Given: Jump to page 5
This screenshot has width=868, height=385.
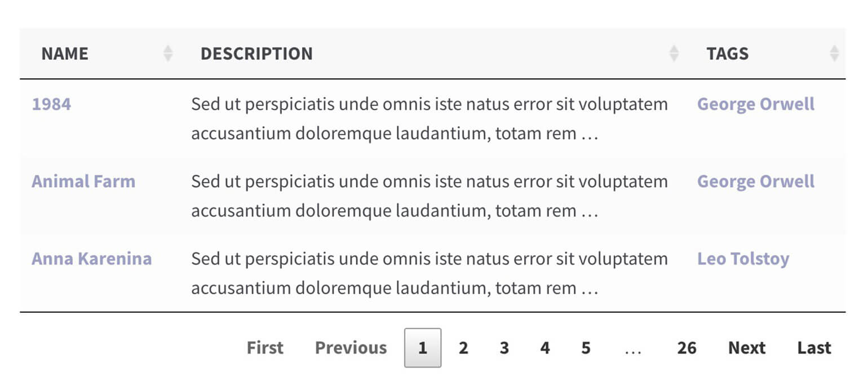Looking at the screenshot, I should (x=586, y=348).
